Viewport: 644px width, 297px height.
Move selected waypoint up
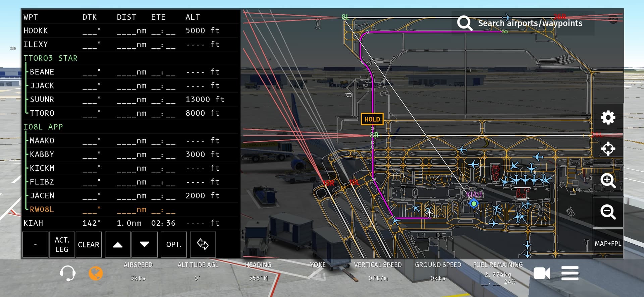click(118, 245)
